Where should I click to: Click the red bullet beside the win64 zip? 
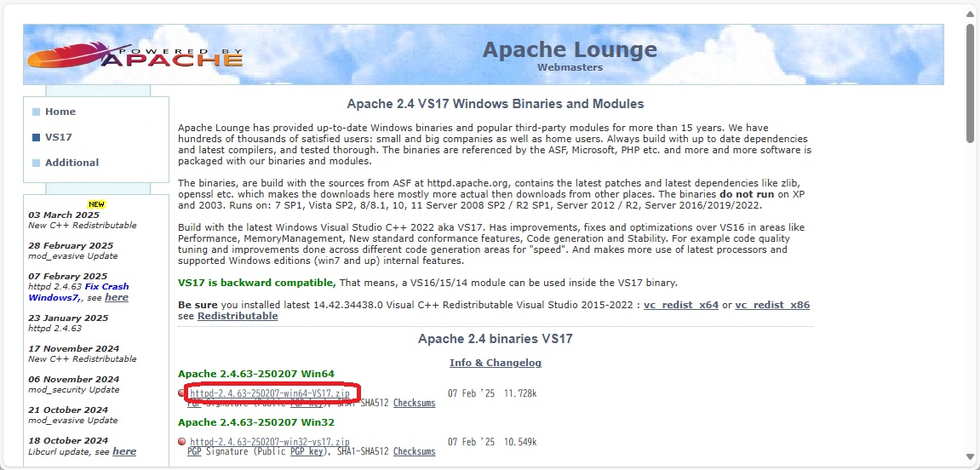[x=182, y=393]
